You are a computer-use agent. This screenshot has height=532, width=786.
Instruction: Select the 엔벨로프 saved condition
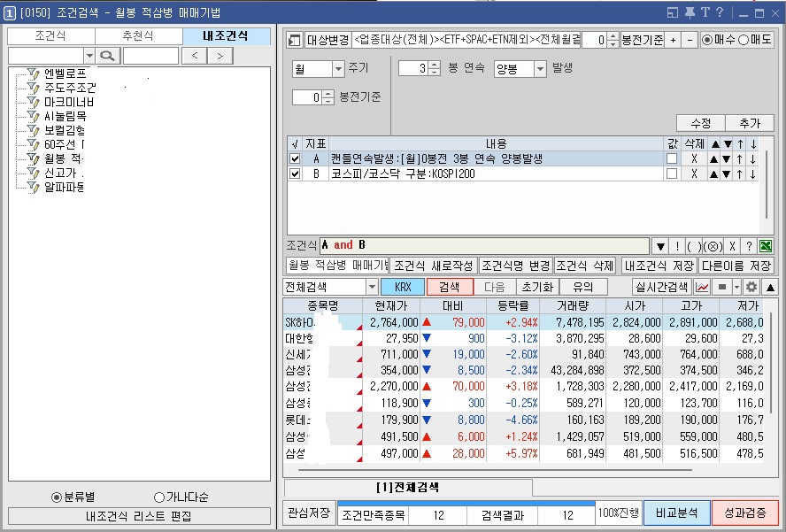point(65,73)
